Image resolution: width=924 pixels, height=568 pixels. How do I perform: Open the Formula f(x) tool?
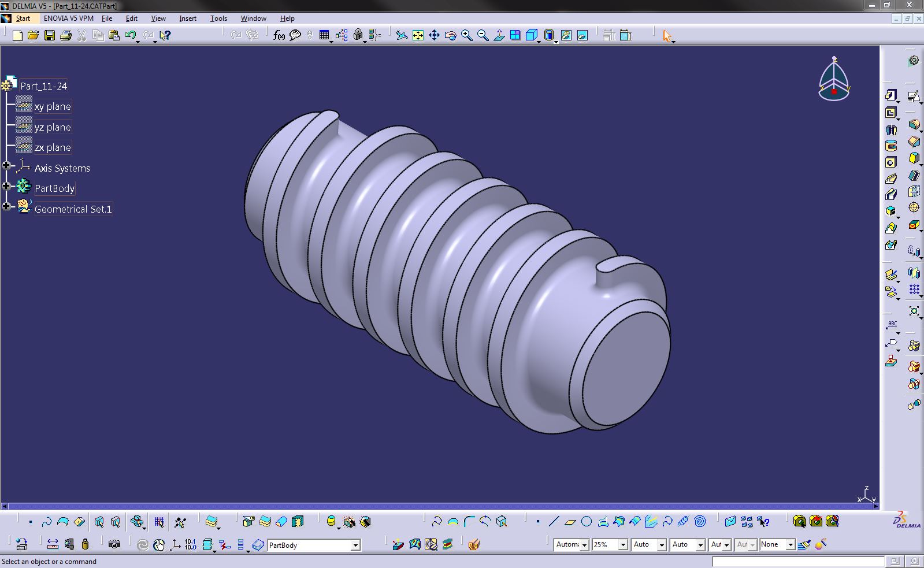click(x=279, y=35)
